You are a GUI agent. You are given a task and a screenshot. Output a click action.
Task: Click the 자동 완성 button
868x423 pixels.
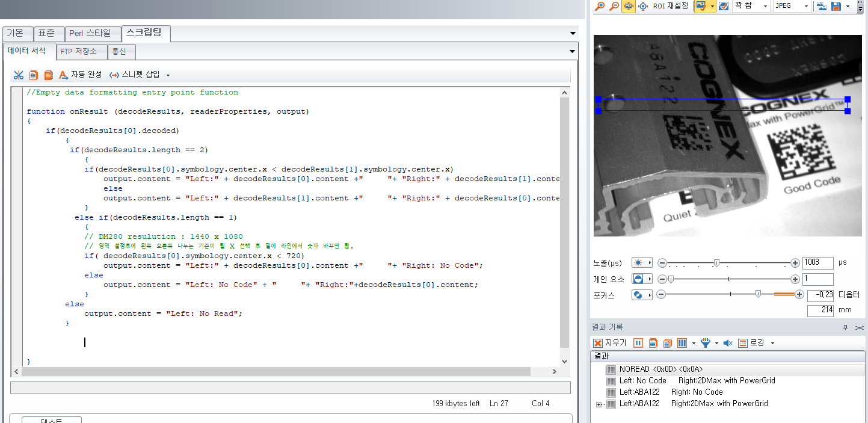(x=80, y=75)
